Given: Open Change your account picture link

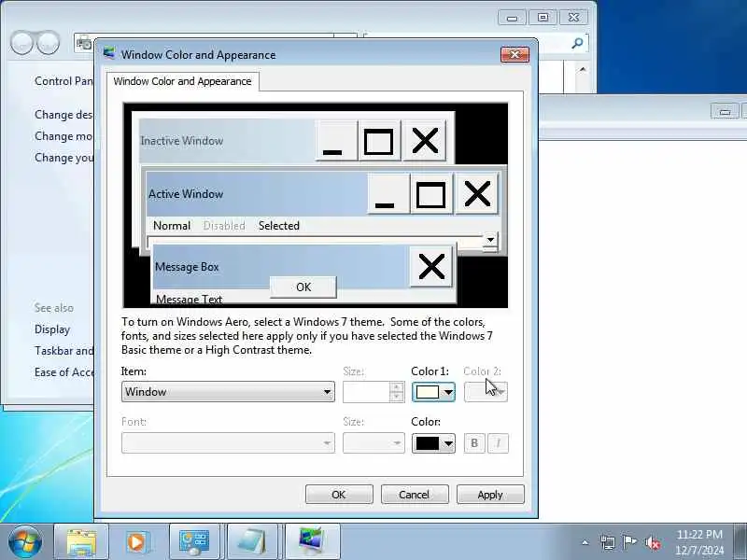Looking at the screenshot, I should [63, 157].
